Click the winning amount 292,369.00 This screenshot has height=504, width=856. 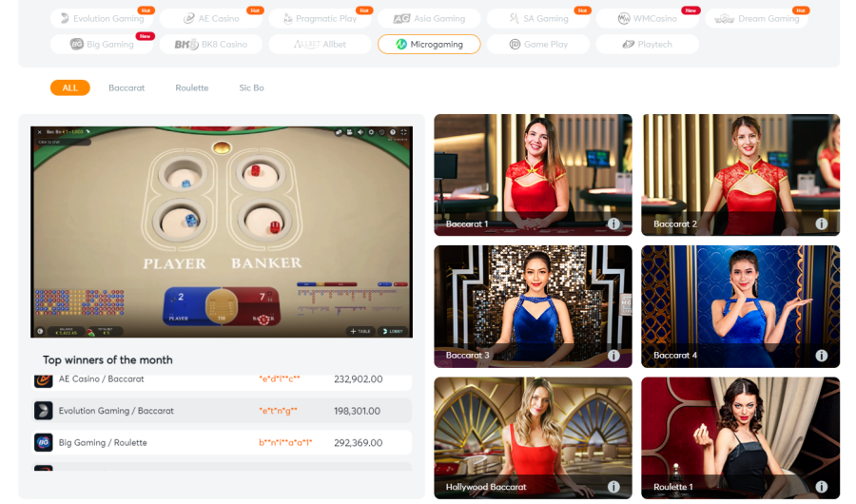[359, 443]
